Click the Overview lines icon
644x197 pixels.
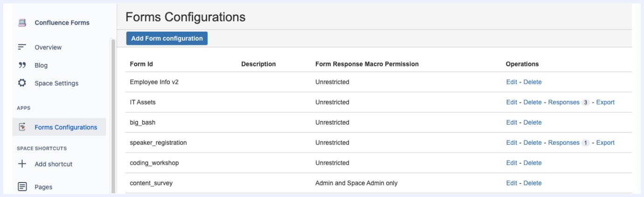coord(22,47)
